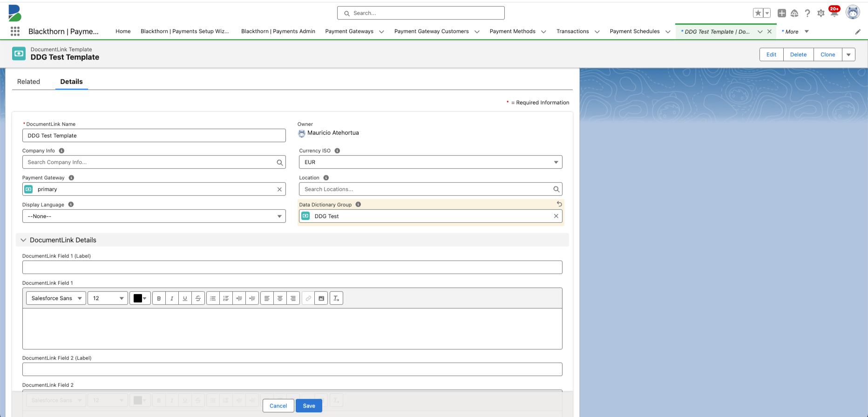Click the info icon next to Data Dictionary Group
The width and height of the screenshot is (868, 417).
[358, 204]
